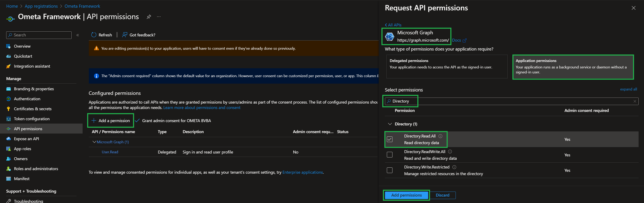Click the Got feedback person icon

point(125,35)
